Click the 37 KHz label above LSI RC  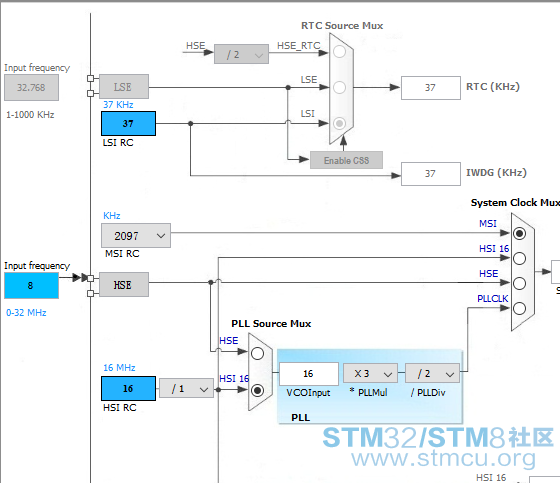tap(118, 105)
